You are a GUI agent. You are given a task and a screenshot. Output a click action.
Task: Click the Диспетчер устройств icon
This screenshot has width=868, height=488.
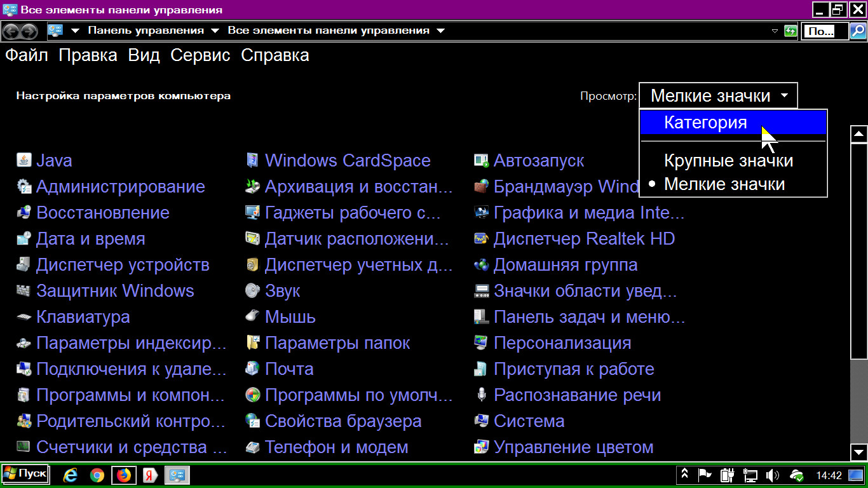[24, 264]
